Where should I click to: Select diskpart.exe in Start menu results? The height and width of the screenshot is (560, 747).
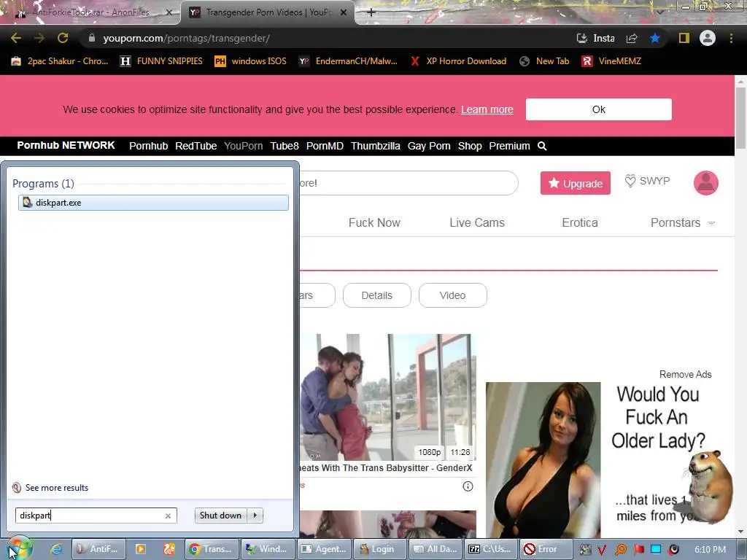pyautogui.click(x=153, y=203)
